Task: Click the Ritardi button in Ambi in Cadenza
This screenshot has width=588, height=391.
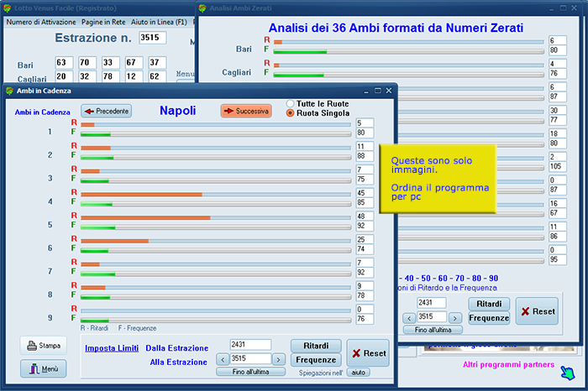Action: tap(316, 346)
